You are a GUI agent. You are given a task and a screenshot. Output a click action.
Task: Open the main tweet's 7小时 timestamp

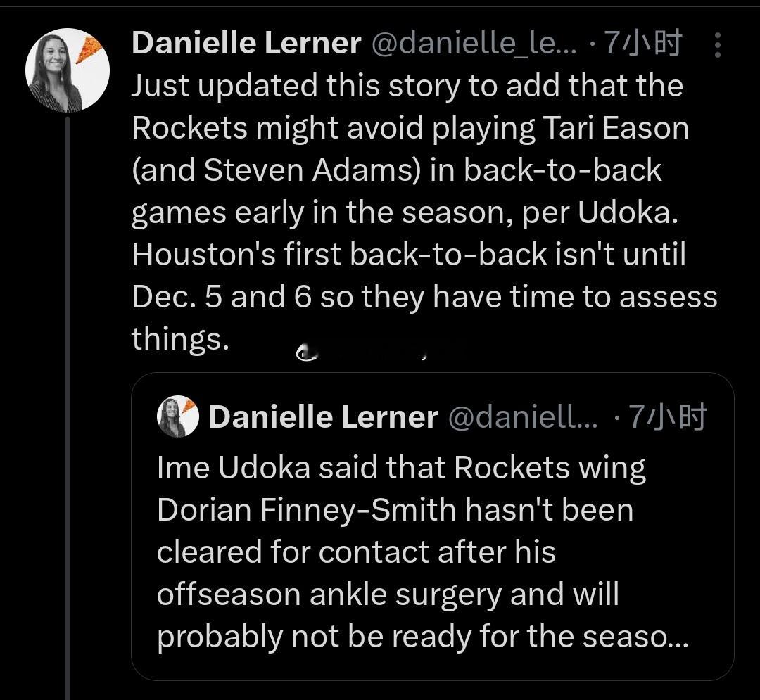pyautogui.click(x=644, y=43)
